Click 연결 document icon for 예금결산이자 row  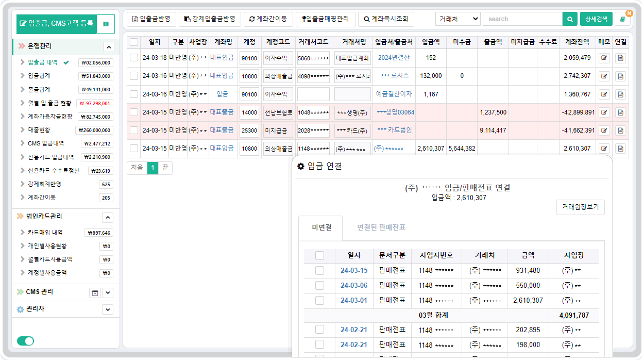click(620, 94)
